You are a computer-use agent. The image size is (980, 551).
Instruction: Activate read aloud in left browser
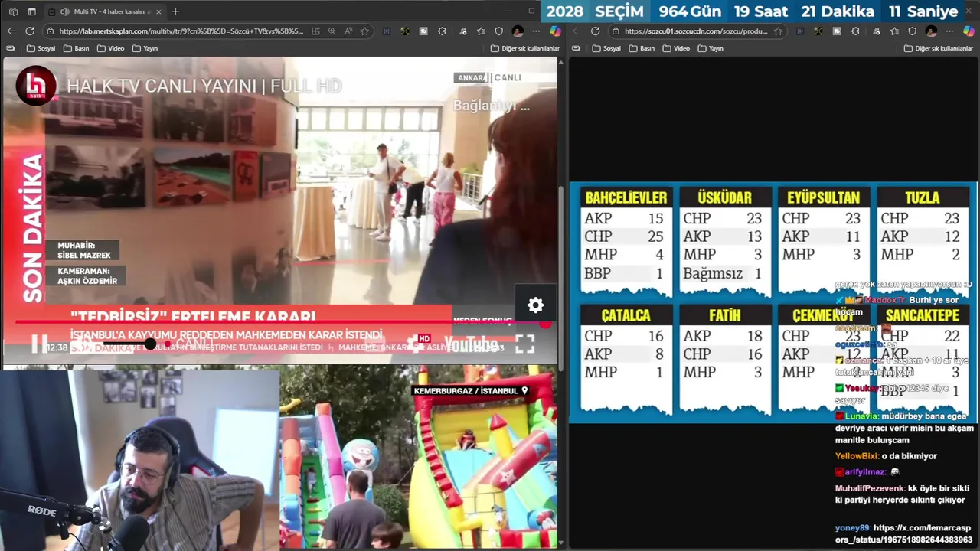348,31
